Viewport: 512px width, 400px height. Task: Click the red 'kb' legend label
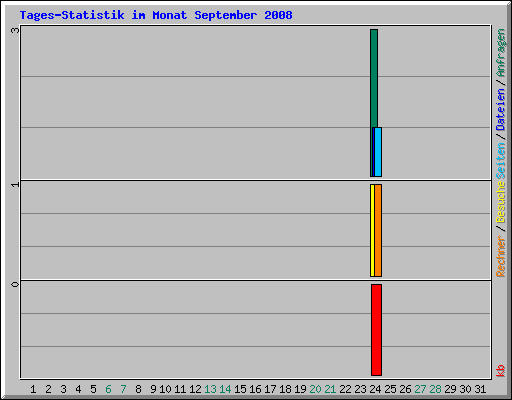click(501, 371)
